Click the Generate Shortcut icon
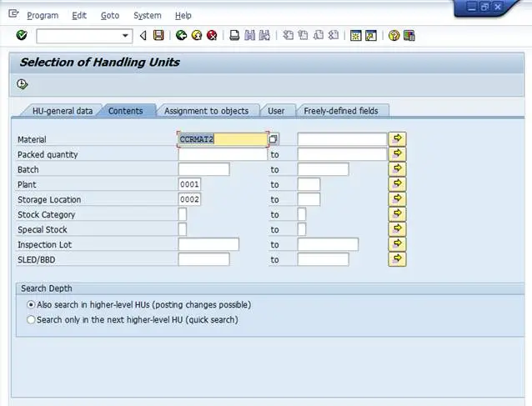 (x=371, y=35)
